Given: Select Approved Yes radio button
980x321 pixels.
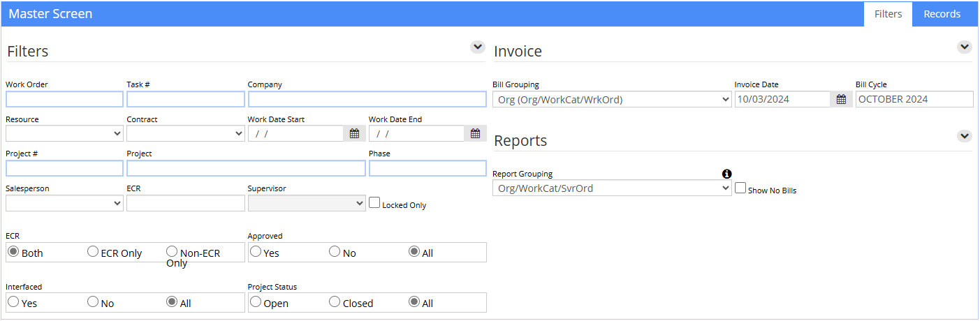Looking at the screenshot, I should coord(256,251).
